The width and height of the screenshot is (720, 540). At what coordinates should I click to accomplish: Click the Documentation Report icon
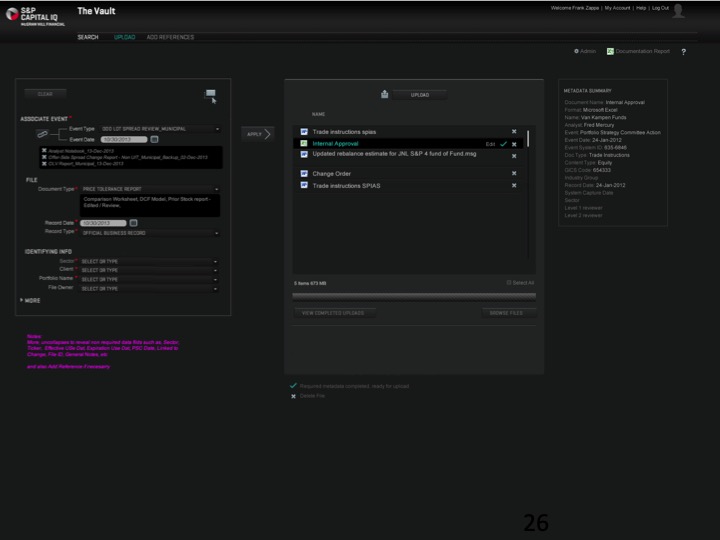pyautogui.click(x=610, y=51)
